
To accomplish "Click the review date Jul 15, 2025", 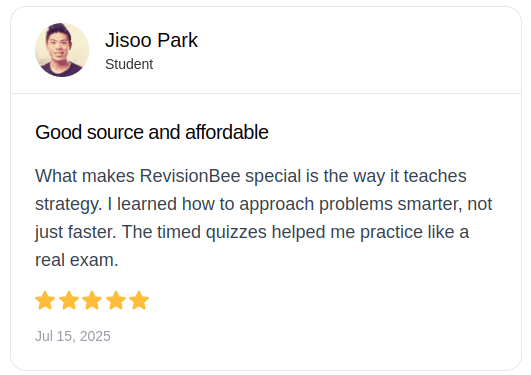I will point(73,336).
